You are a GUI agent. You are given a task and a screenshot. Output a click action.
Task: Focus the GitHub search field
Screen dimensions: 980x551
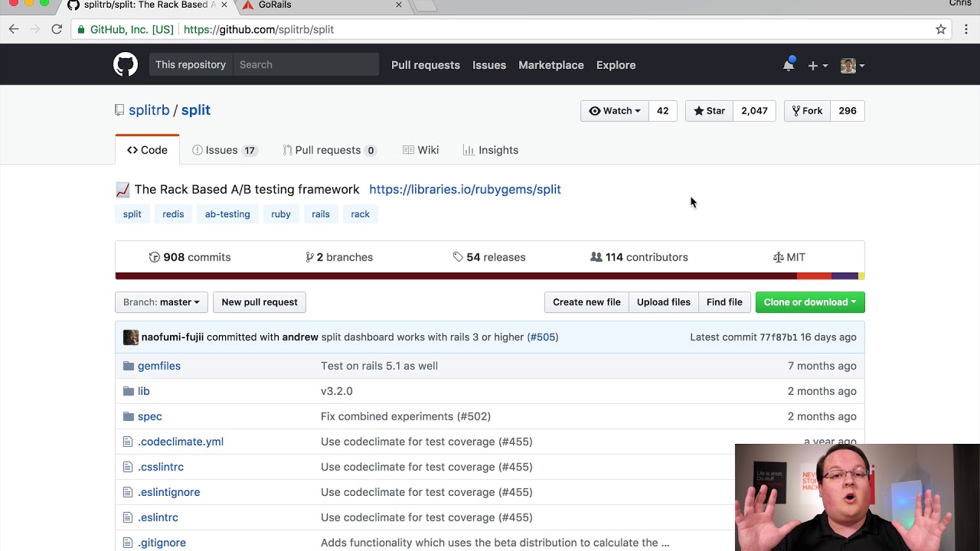coord(305,65)
